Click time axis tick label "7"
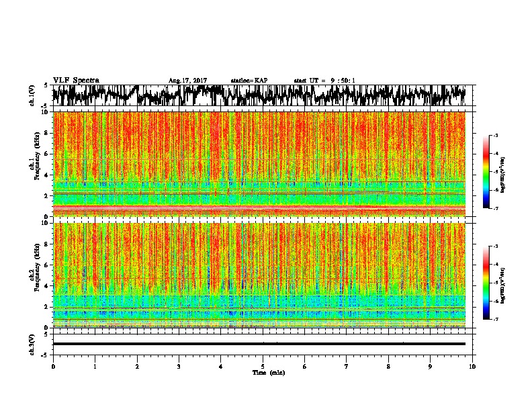This screenshot has width=532, height=411. pos(347,367)
